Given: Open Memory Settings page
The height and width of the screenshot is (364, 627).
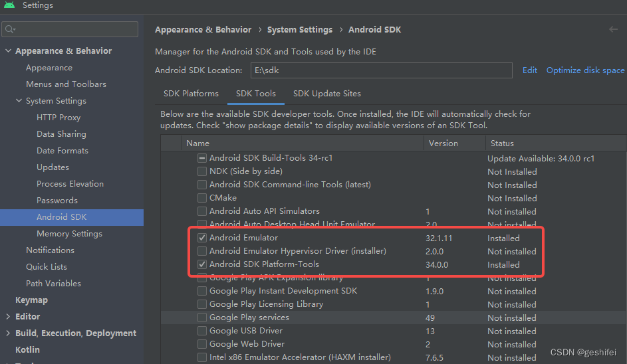Looking at the screenshot, I should 69,233.
